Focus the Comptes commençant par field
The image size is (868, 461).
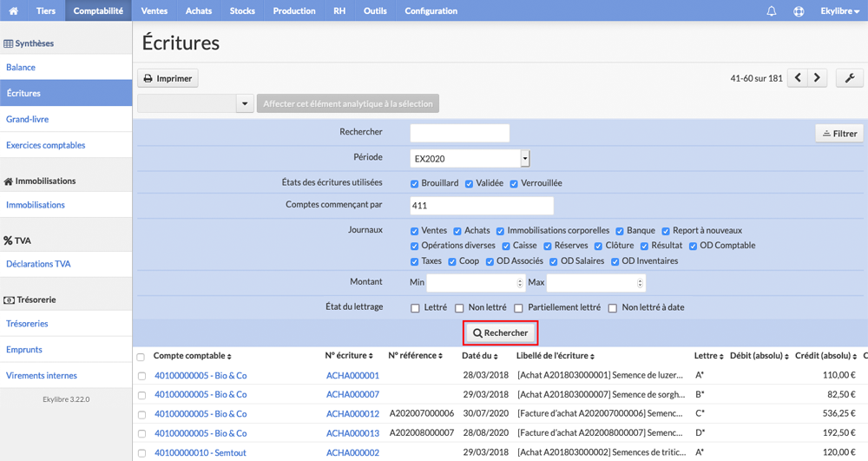coord(482,205)
